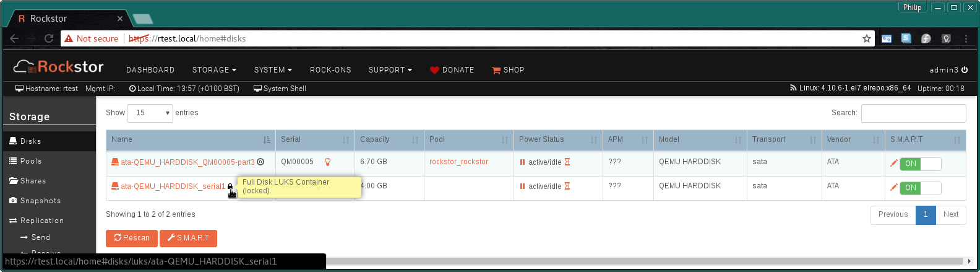Click the S.M.A.R.T pencil icon for QM00005-part3

pos(893,163)
